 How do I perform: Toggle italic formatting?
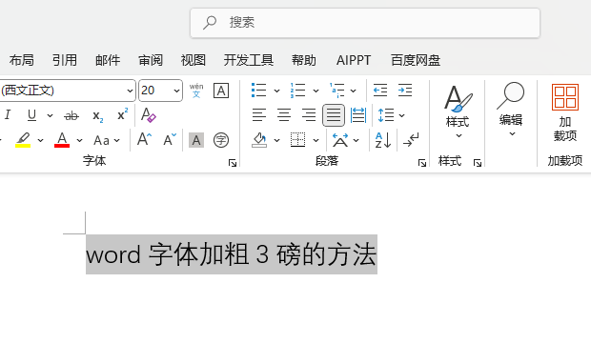pos(8,115)
